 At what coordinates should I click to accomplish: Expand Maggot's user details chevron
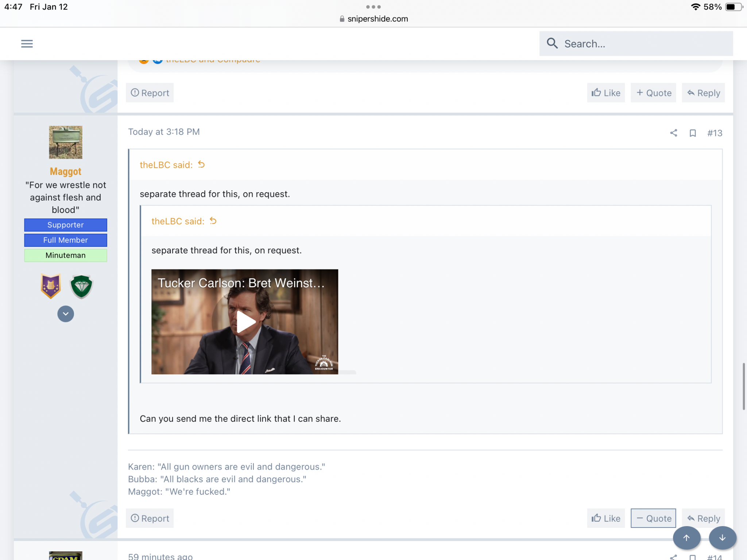(x=66, y=314)
